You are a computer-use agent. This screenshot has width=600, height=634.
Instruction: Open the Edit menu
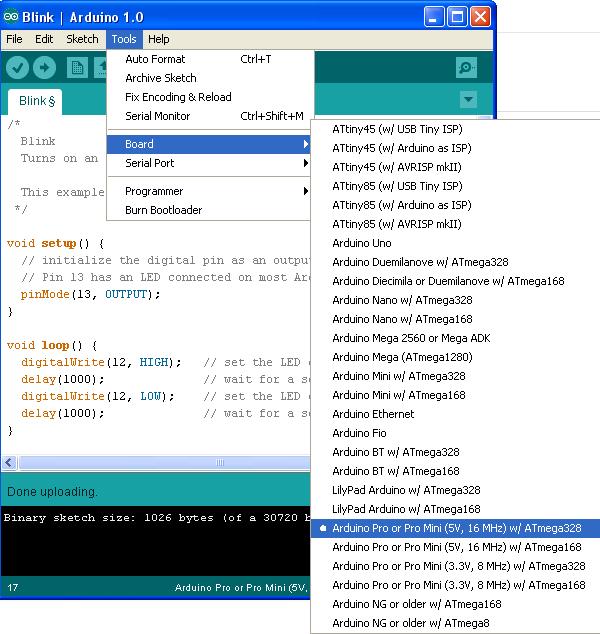[44, 39]
